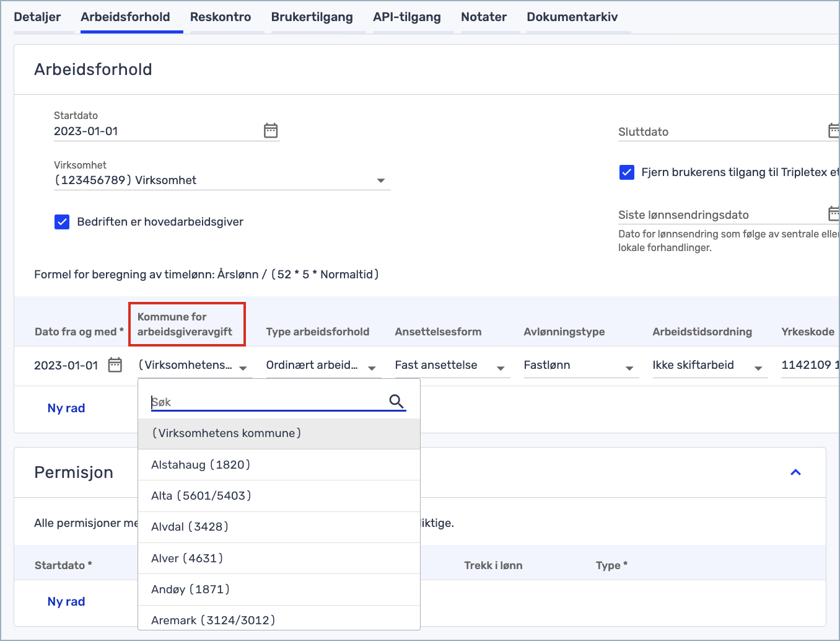The width and height of the screenshot is (840, 641).
Task: Open the Siste lønnsendringsdato calendar picker
Action: tap(834, 213)
